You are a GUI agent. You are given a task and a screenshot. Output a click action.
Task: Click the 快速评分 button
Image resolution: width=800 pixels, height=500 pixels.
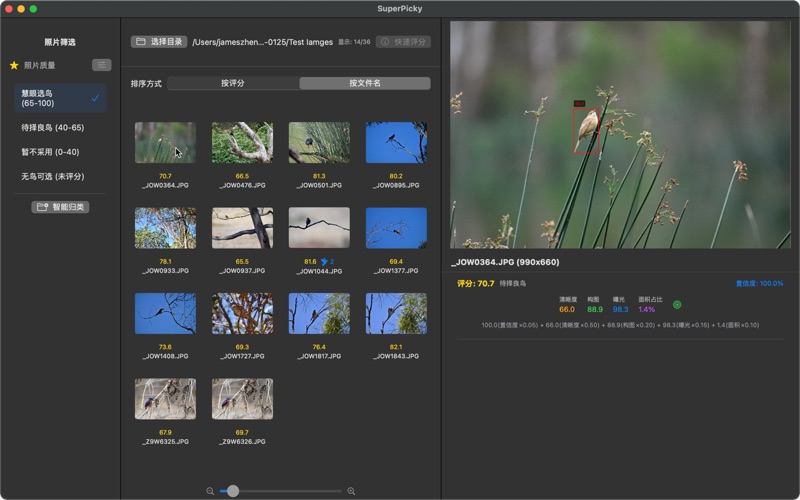tap(404, 42)
